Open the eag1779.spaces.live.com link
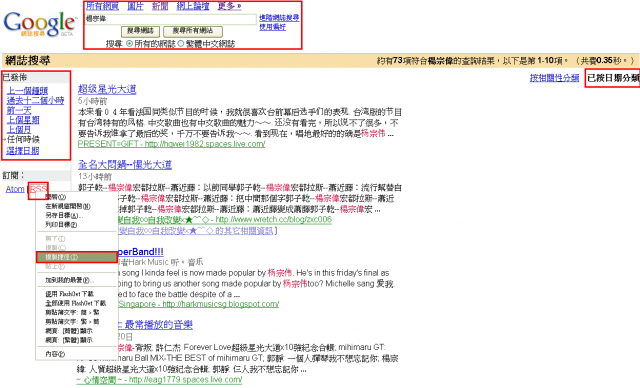The height and width of the screenshot is (388, 640). pyautogui.click(x=159, y=380)
